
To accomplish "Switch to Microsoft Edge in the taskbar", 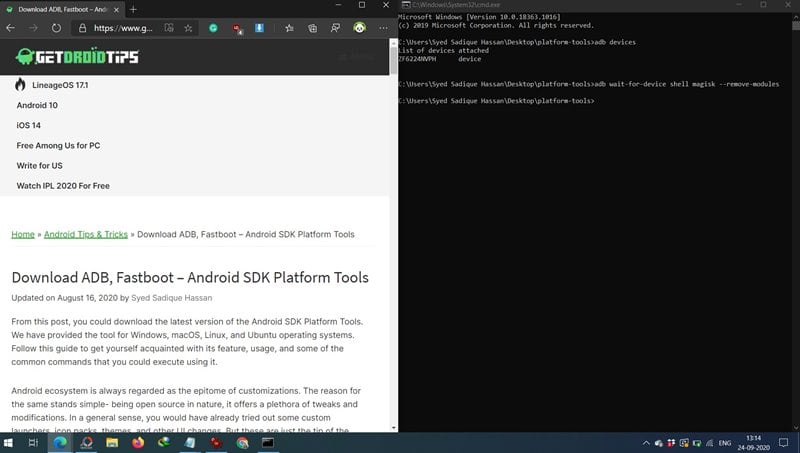I will point(60,443).
